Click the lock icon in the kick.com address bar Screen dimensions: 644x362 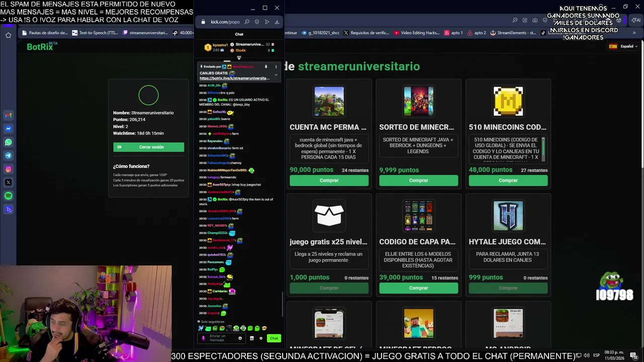coord(203,22)
